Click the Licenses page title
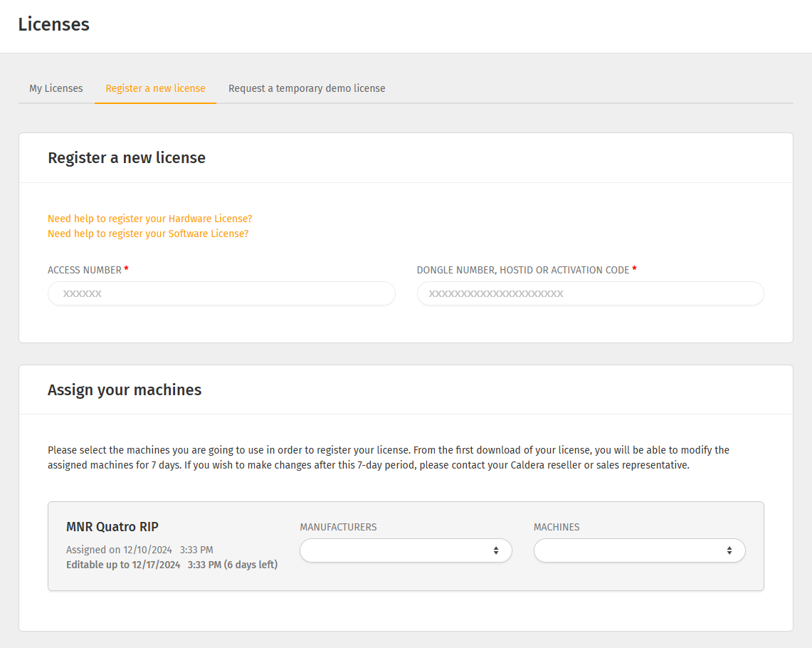This screenshot has width=812, height=648. (x=54, y=24)
